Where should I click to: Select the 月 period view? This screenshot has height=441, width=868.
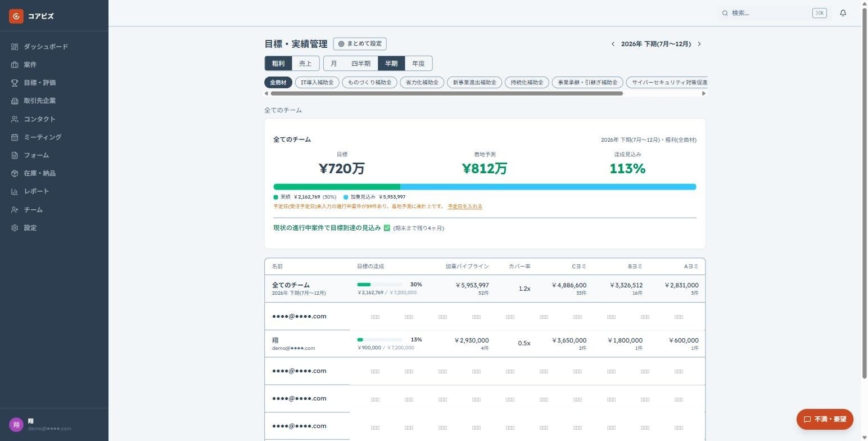pos(334,64)
